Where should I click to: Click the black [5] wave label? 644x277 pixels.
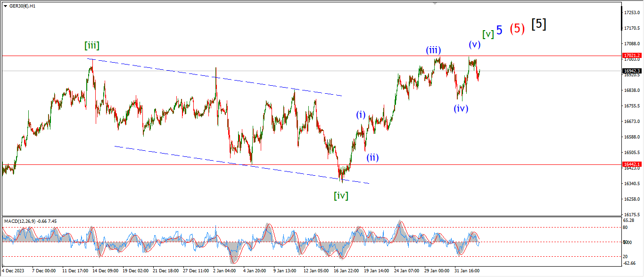coord(539,24)
